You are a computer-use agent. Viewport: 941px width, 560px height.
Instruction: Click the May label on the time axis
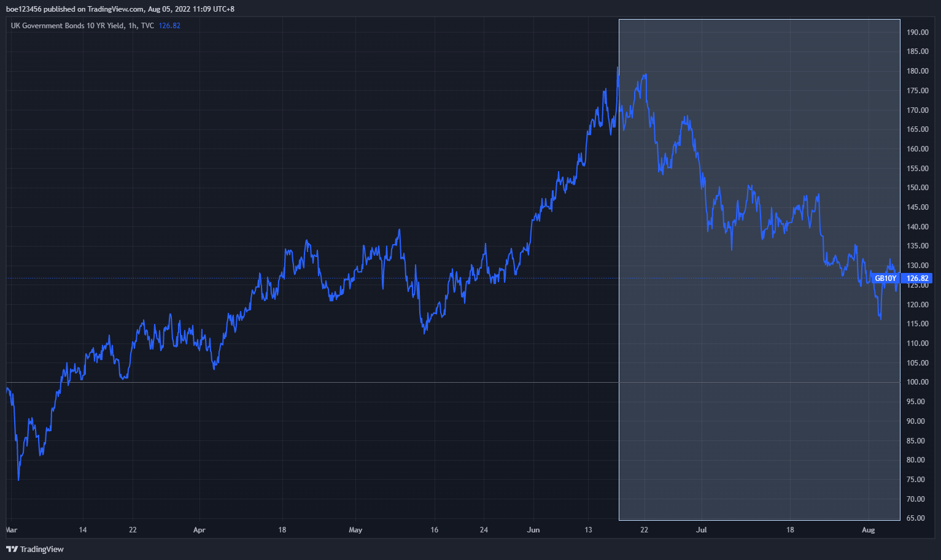pyautogui.click(x=355, y=530)
